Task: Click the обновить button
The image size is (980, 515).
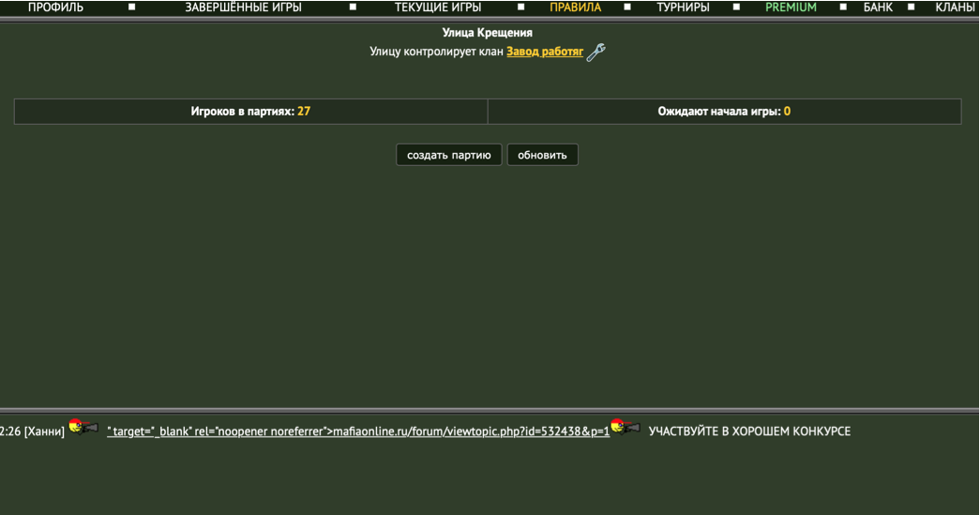Action: [542, 155]
